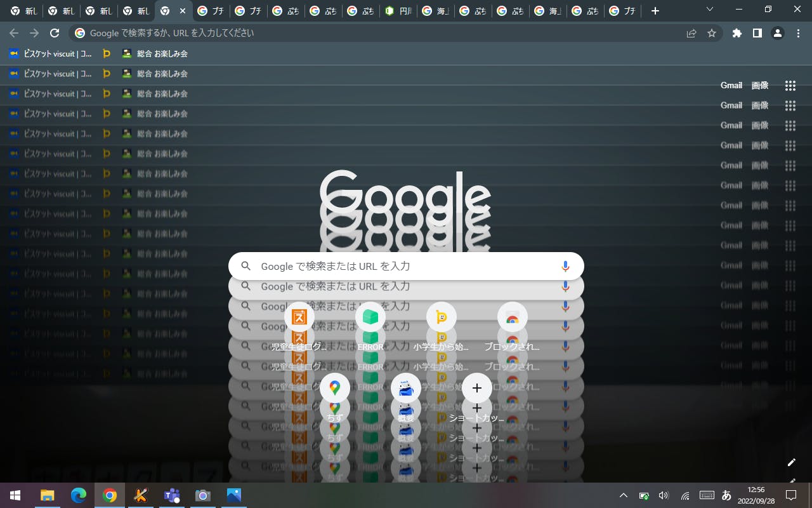The width and height of the screenshot is (812, 508).
Task: Bookmark this tab with the star icon
Action: click(x=712, y=33)
